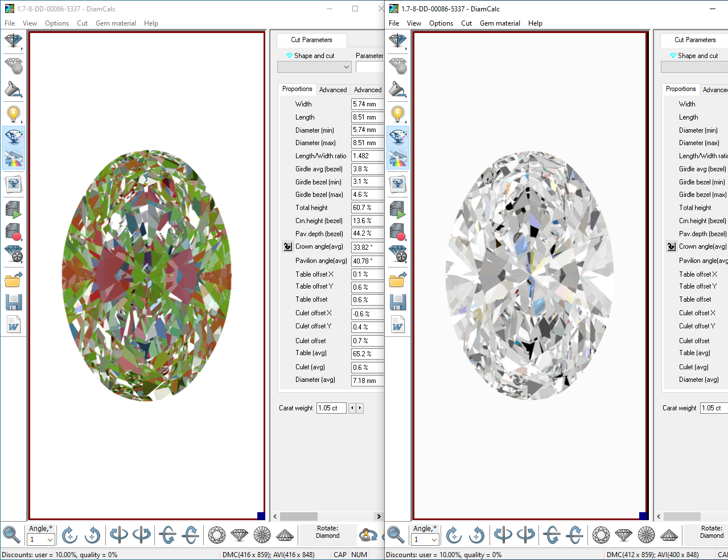Toggle the sparkling diamond render mode in left window
Screen dimensions: 728x560
point(13,137)
